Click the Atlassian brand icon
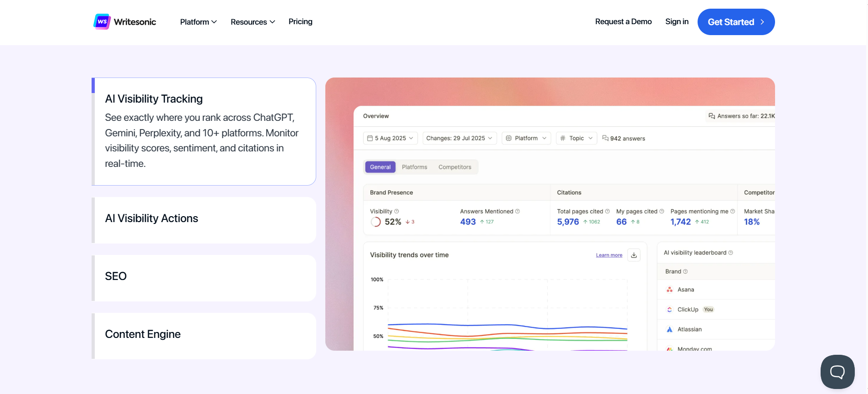 coord(670,329)
